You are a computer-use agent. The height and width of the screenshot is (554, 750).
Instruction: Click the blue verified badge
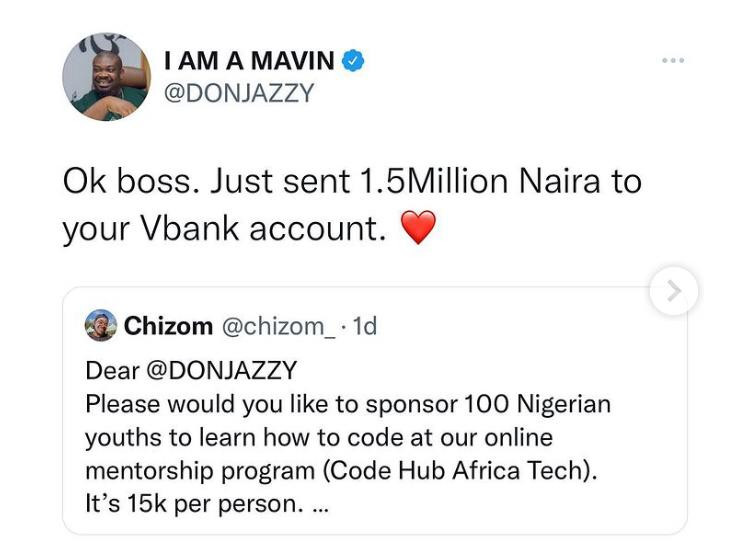click(353, 61)
